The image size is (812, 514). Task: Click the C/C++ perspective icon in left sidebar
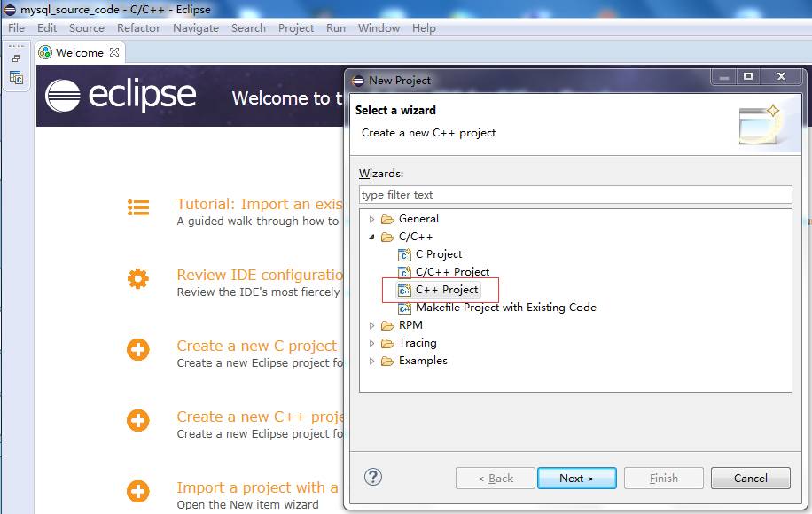tap(16, 78)
